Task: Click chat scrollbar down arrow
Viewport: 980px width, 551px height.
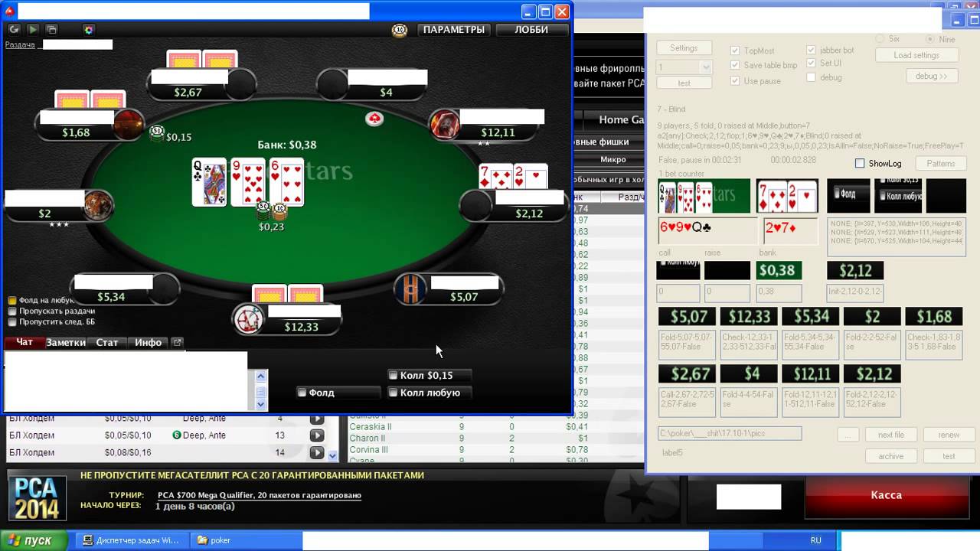Action: tap(261, 404)
